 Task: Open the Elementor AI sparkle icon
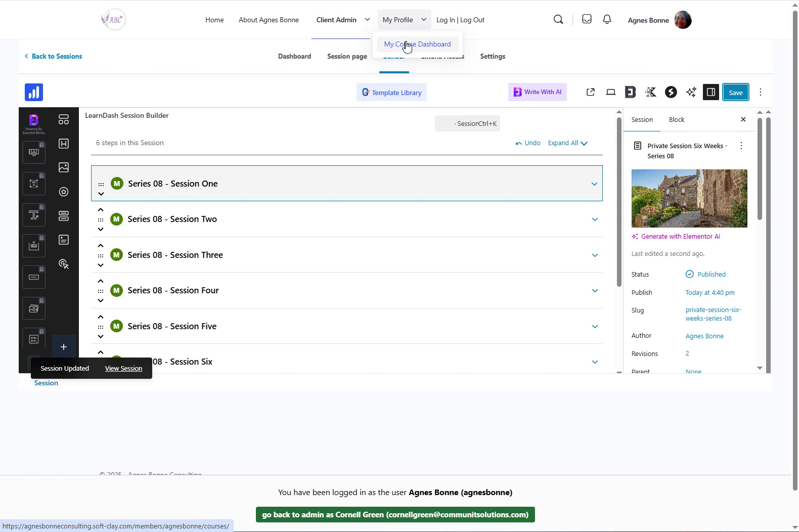coord(691,92)
